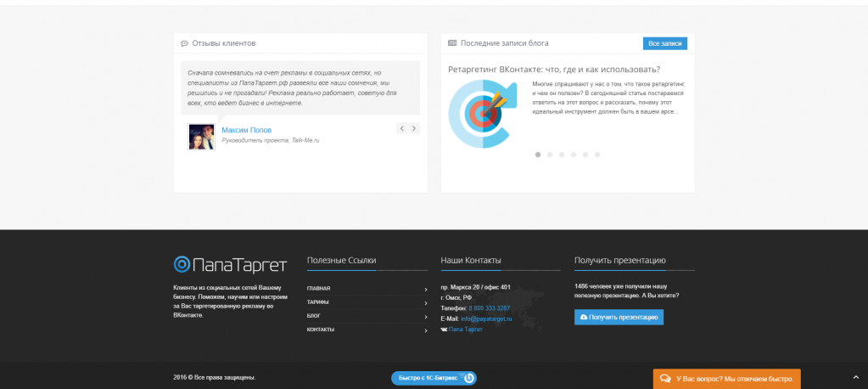
Task: Open Максим Попов's avatar photo
Action: coord(201,137)
